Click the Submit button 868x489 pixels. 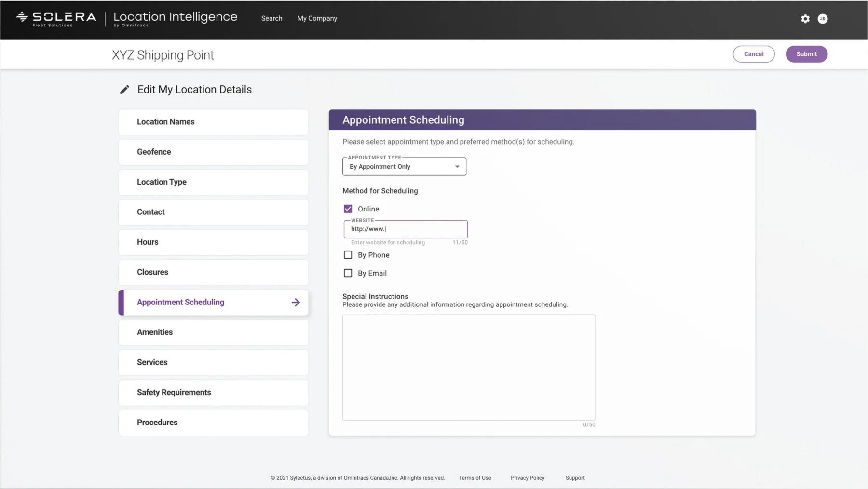click(806, 54)
